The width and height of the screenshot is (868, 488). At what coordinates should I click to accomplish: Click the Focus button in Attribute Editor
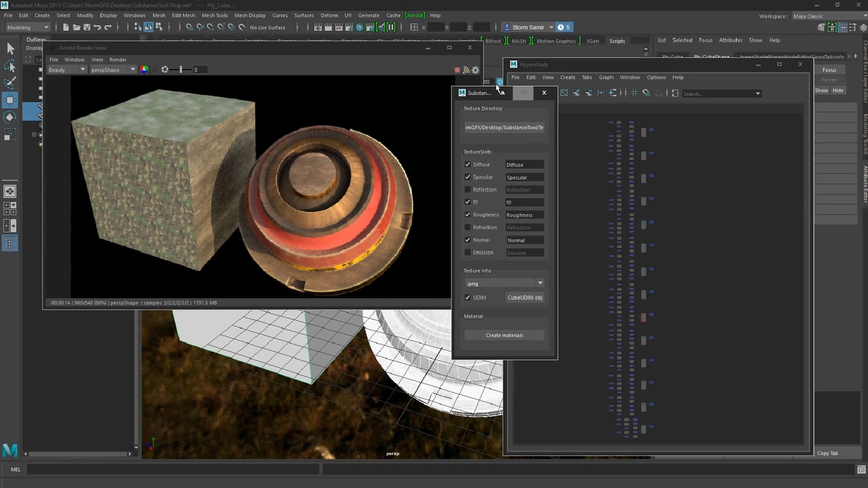pyautogui.click(x=829, y=70)
